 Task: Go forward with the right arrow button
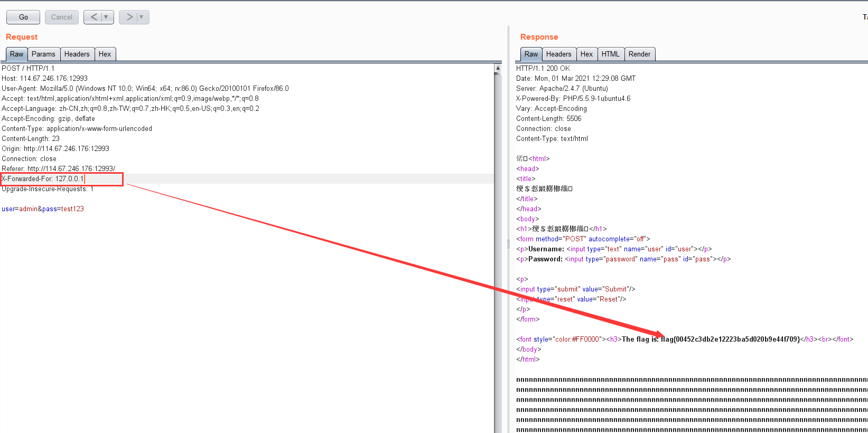(129, 17)
